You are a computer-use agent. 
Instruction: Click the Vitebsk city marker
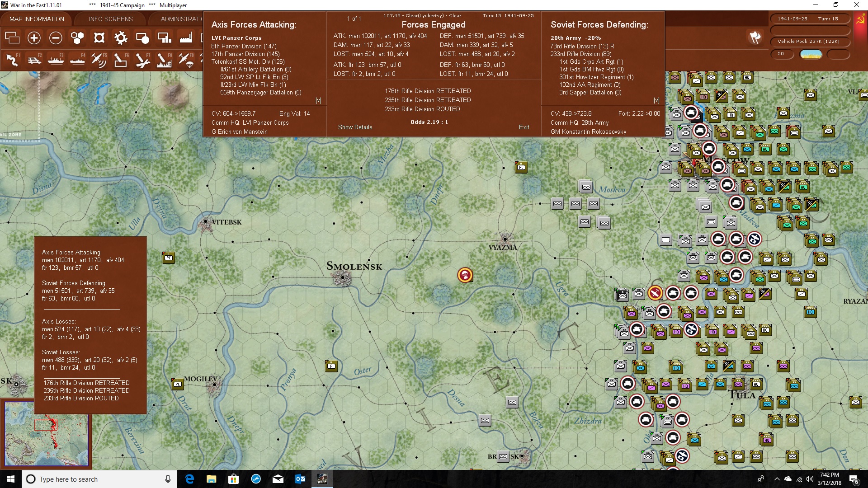pos(206,221)
